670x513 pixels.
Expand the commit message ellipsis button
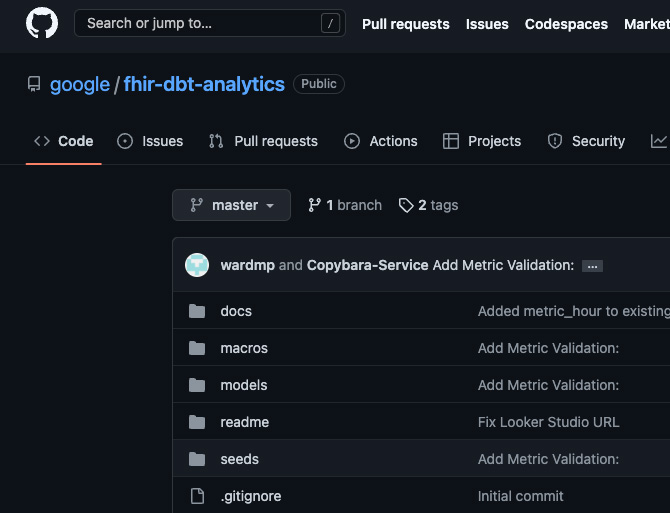592,266
